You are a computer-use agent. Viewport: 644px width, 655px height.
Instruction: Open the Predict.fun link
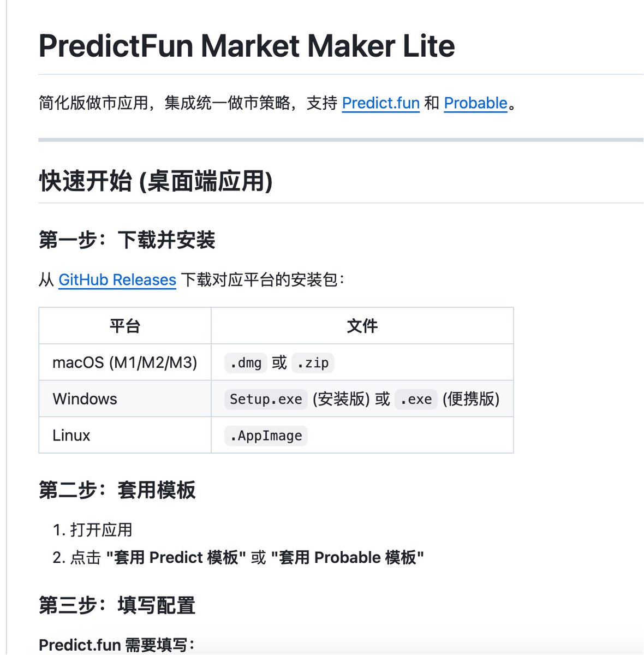(x=380, y=103)
